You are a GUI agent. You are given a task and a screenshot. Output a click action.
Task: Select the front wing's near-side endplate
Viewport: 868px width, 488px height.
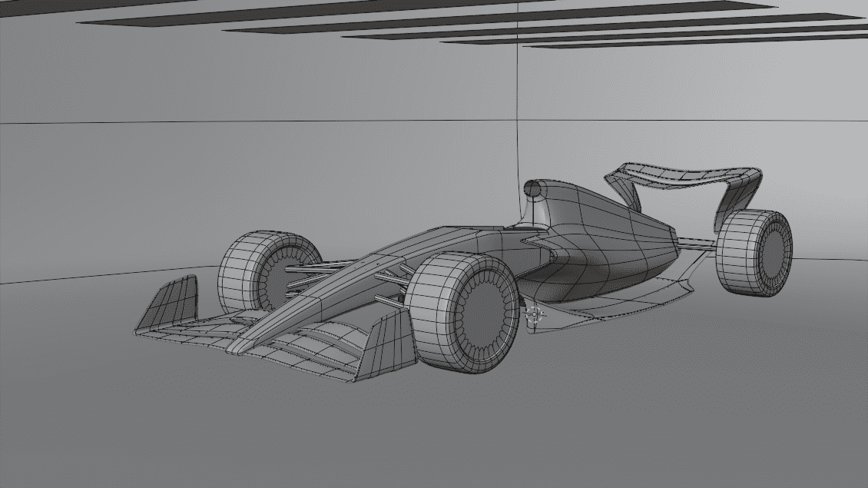point(386,346)
